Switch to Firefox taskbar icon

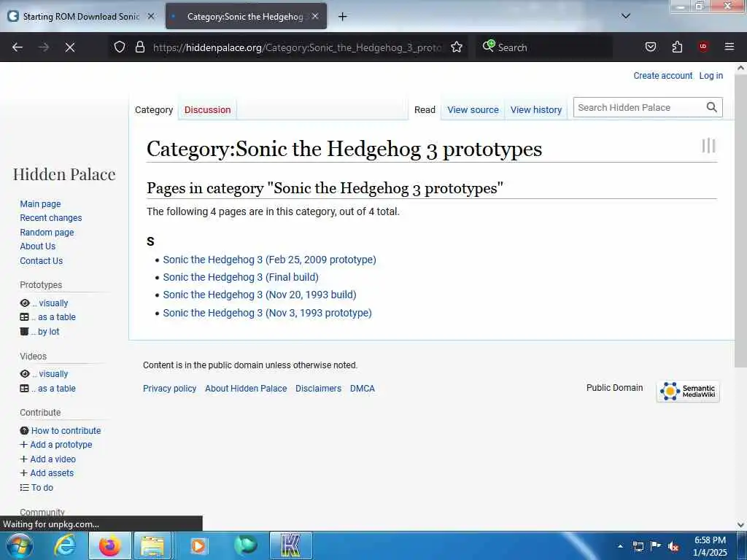109,545
